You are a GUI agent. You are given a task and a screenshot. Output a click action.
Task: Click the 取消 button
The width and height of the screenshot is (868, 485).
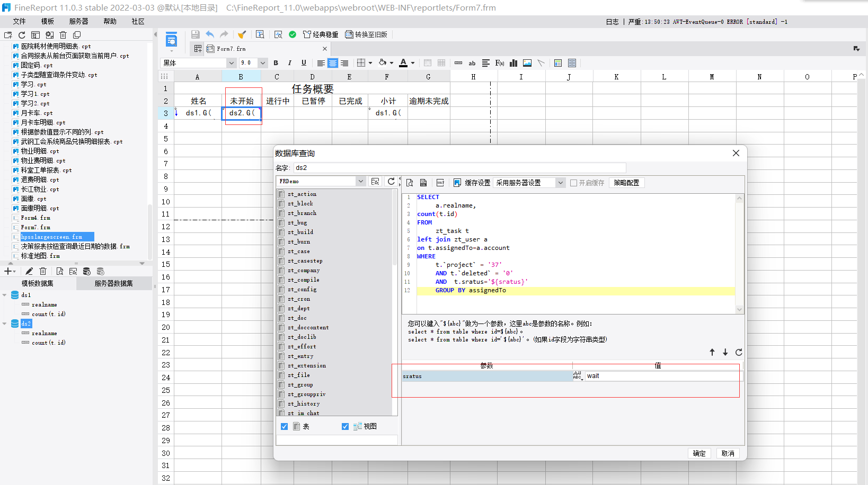[x=728, y=453]
